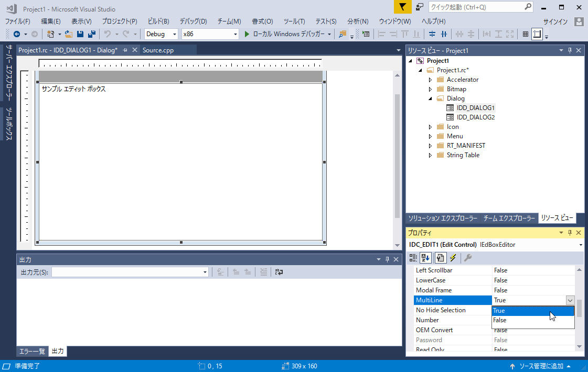Switch to the チーム エクスプローラー tab
This screenshot has width=588, height=372.
tap(509, 218)
